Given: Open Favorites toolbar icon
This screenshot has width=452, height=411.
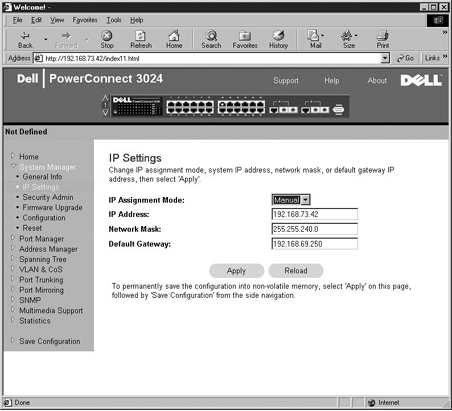Looking at the screenshot, I should [245, 35].
